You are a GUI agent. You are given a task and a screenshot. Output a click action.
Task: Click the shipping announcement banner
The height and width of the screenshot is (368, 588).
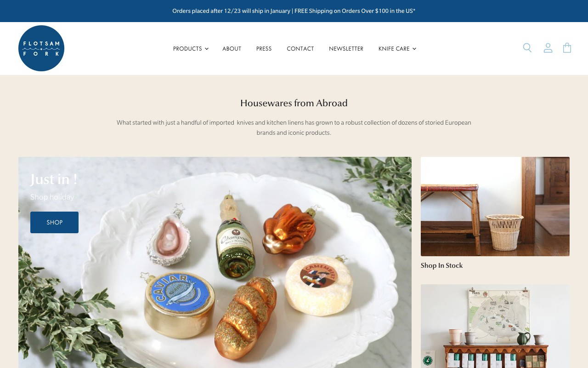294,11
